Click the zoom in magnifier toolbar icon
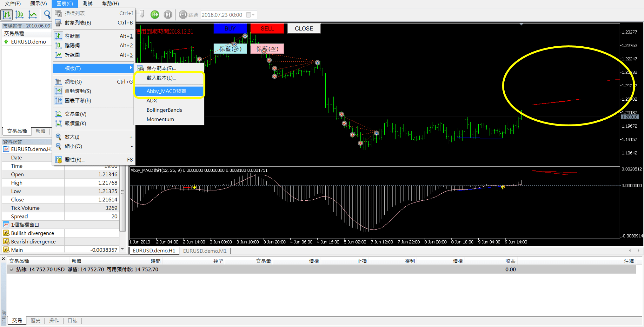 [47, 15]
